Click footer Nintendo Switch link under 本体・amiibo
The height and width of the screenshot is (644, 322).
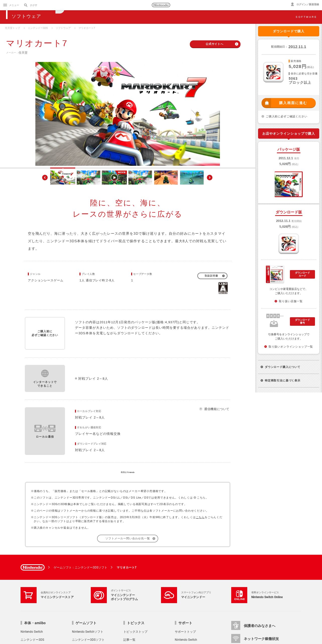coord(32,632)
